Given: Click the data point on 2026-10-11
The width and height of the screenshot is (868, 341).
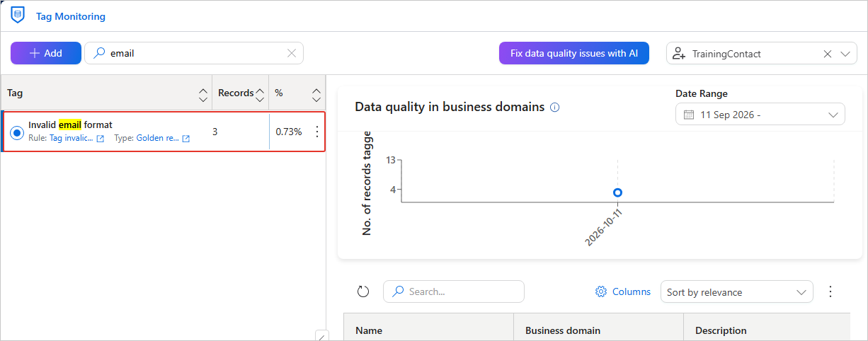Looking at the screenshot, I should (x=617, y=192).
